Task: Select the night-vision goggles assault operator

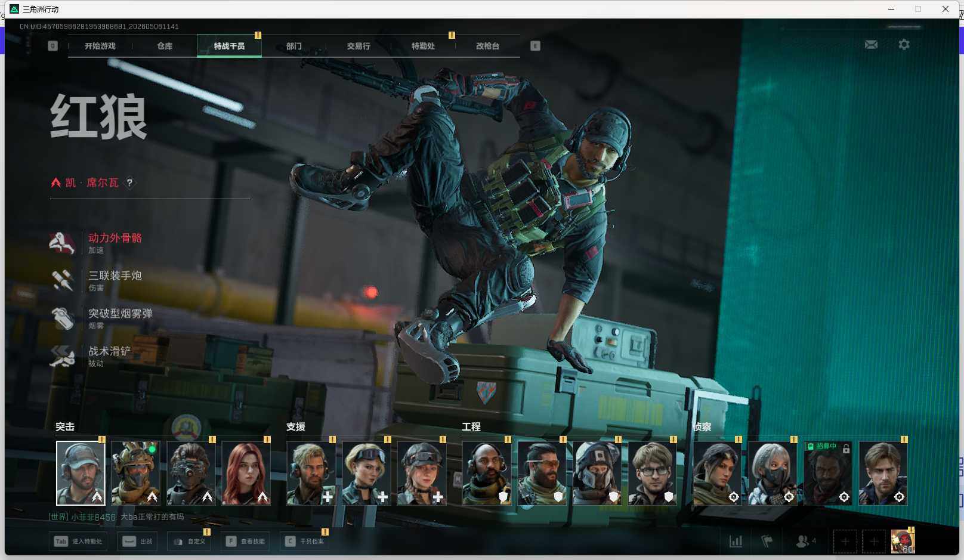Action: coord(191,473)
